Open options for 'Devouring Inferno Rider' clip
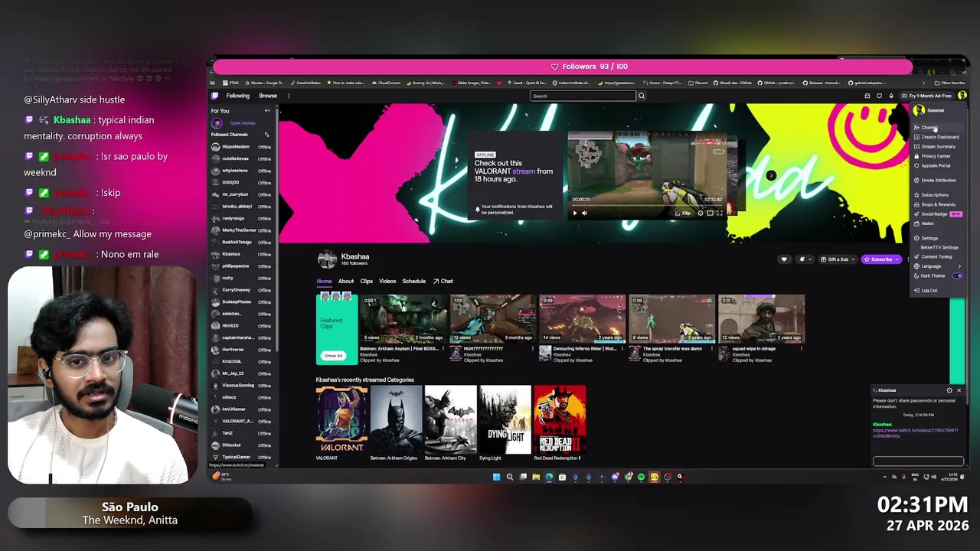The width and height of the screenshot is (980, 551). pos(622,349)
